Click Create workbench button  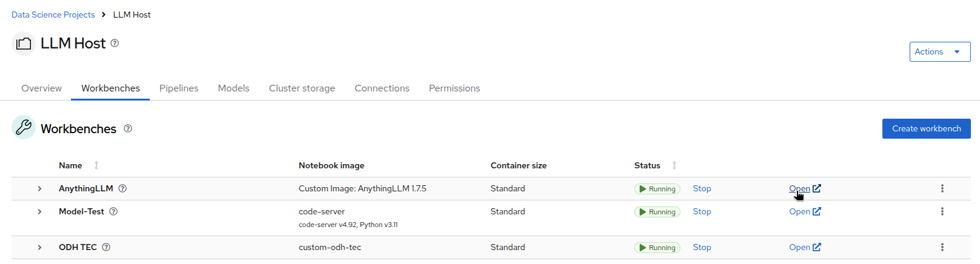[926, 128]
